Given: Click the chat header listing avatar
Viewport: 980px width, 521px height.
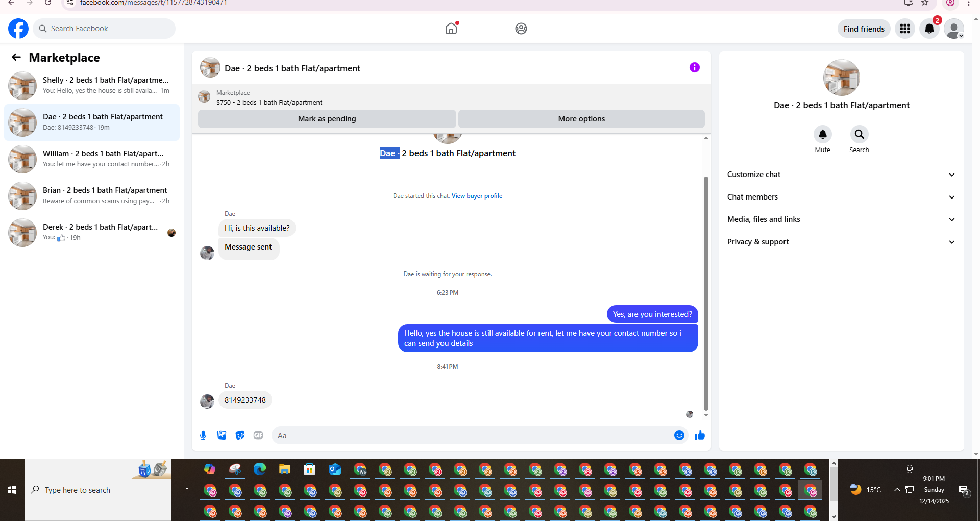Looking at the screenshot, I should pyautogui.click(x=210, y=67).
